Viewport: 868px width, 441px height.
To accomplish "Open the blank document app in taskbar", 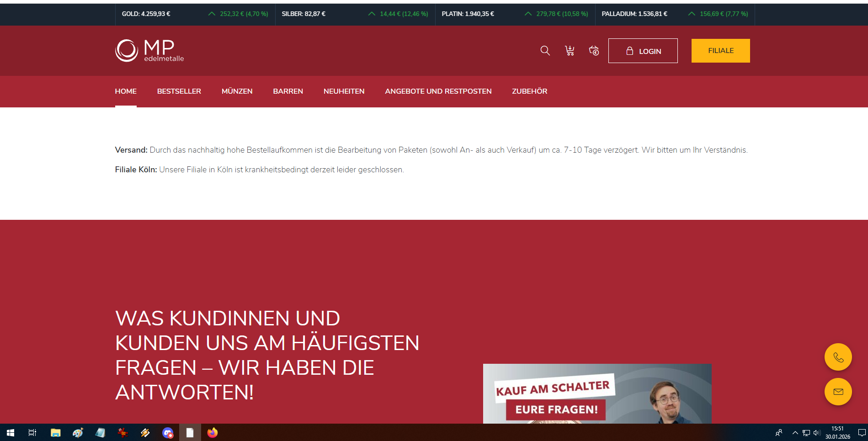I will (x=190, y=432).
